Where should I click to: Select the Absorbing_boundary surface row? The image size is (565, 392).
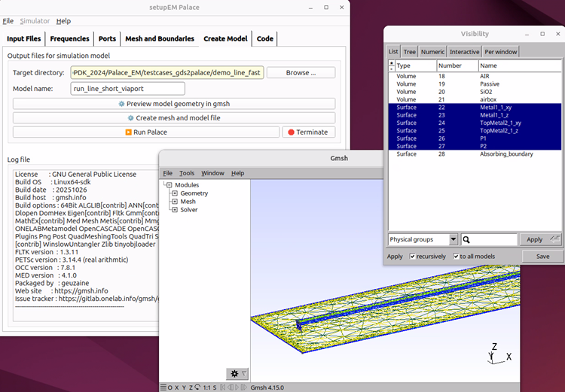[x=475, y=154]
